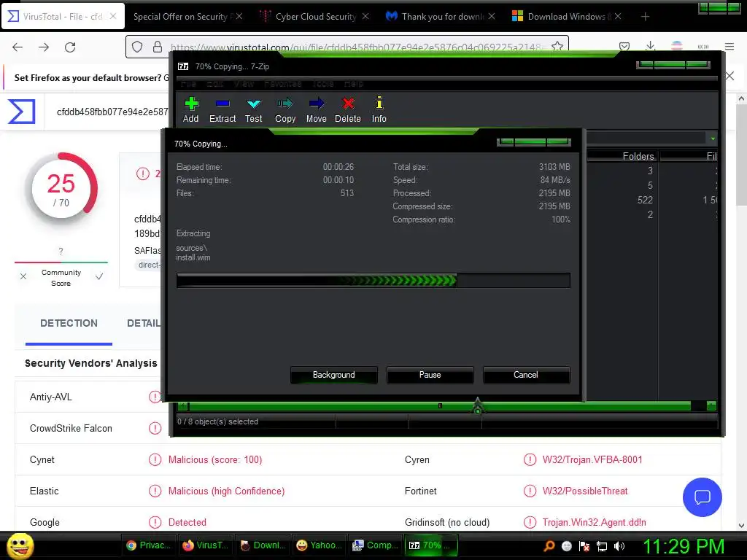Open the Info tool in 7-Zip
Screen dimensions: 747x560
(379, 110)
